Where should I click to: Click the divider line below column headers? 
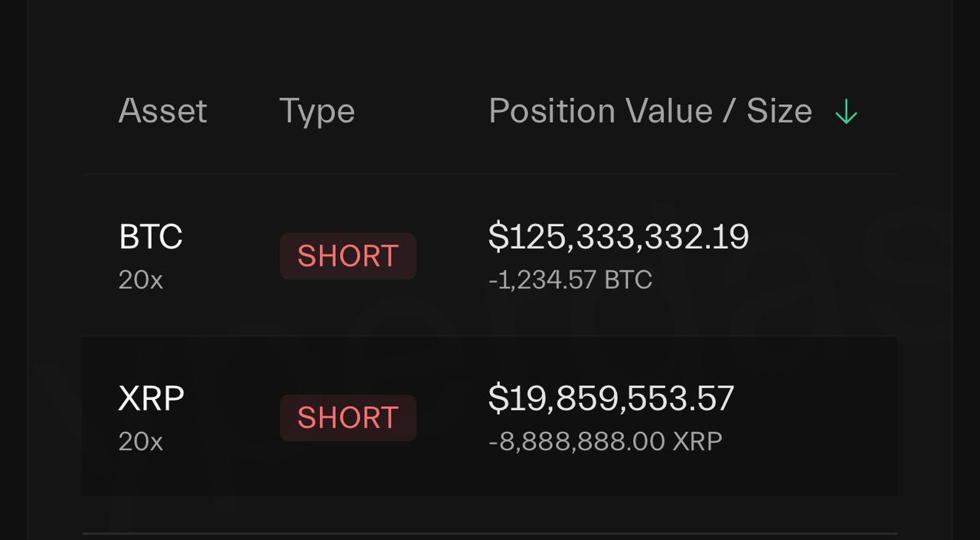(490, 175)
